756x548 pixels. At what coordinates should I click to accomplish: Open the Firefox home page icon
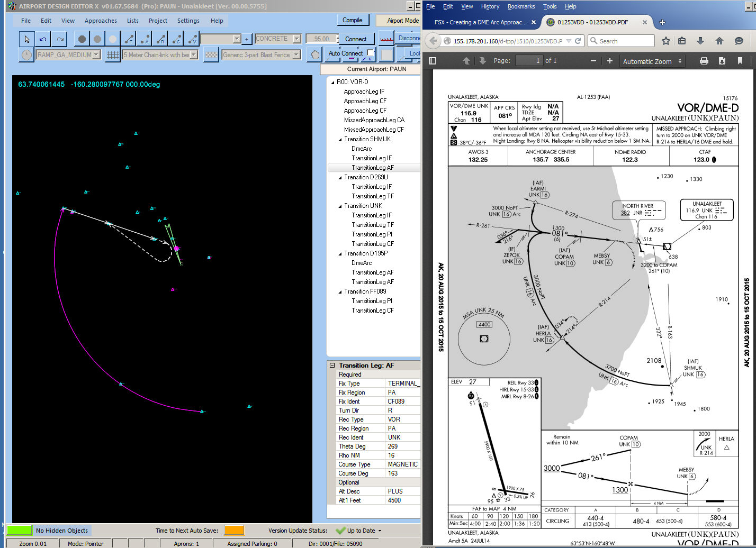pyautogui.click(x=719, y=41)
